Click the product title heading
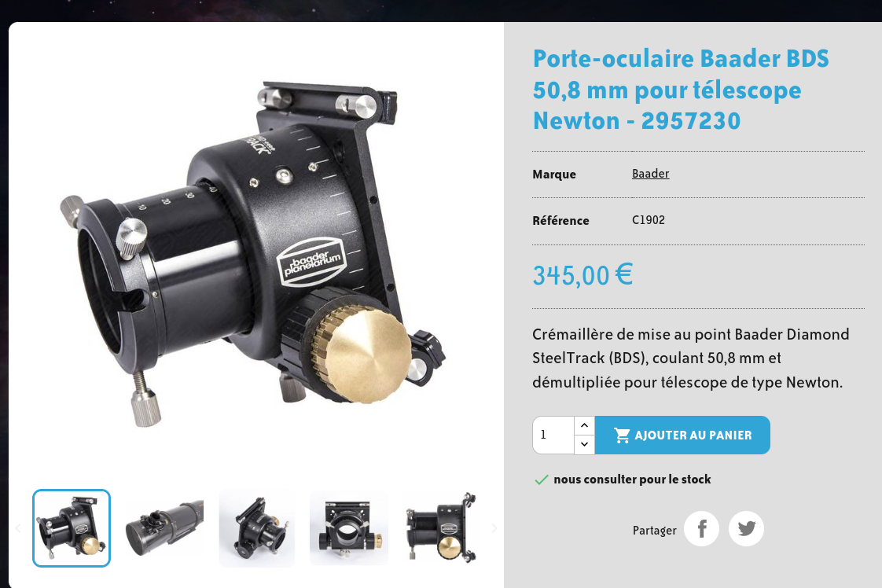The height and width of the screenshot is (588, 882). (x=681, y=90)
